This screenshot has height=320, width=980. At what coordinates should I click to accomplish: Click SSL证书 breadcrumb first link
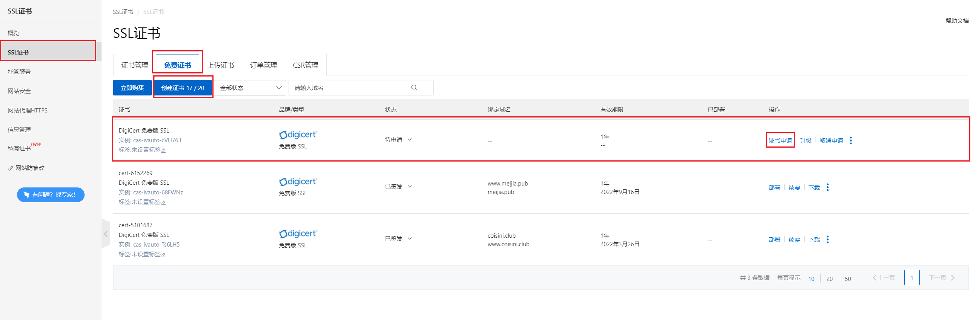pyautogui.click(x=123, y=12)
